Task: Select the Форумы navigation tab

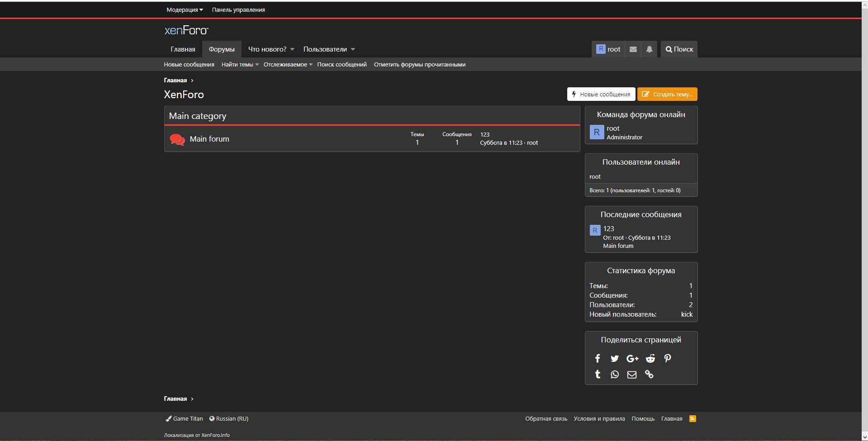Action: click(222, 49)
